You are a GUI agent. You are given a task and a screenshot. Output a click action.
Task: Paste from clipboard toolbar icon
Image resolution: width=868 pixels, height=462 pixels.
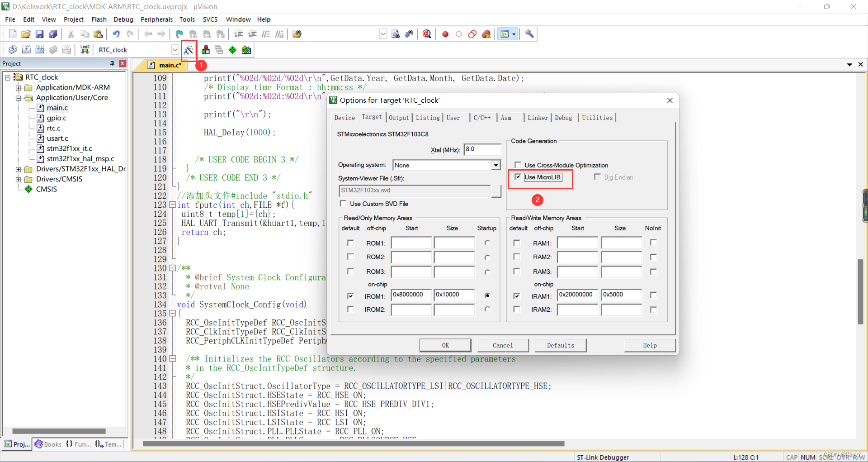click(x=98, y=34)
